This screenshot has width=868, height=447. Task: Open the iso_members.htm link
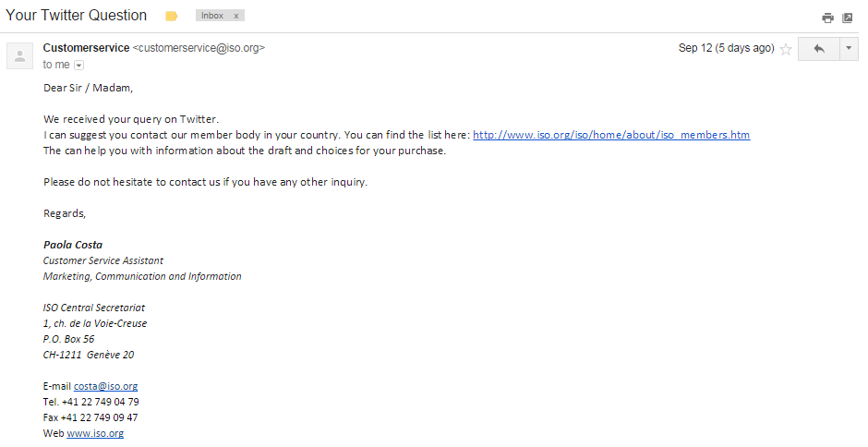pos(611,135)
